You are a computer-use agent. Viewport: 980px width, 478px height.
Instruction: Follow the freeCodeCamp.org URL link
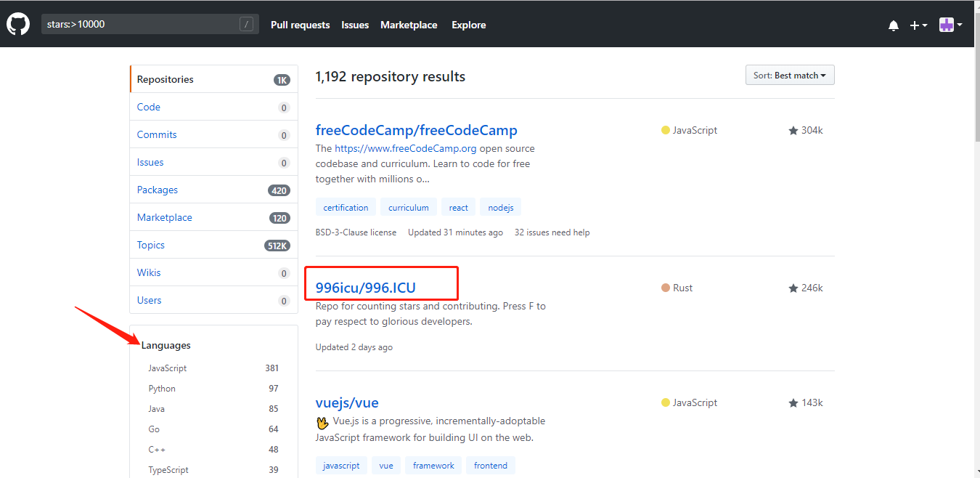coord(407,147)
